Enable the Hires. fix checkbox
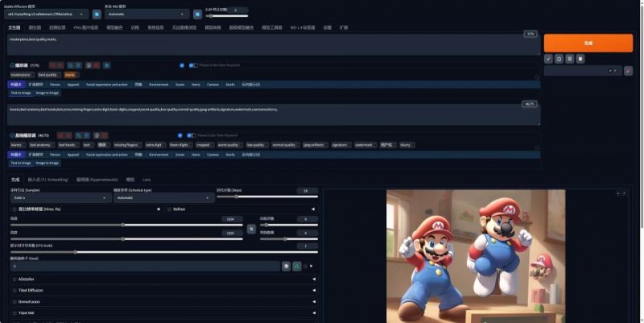The width and height of the screenshot is (644, 323). (14, 209)
